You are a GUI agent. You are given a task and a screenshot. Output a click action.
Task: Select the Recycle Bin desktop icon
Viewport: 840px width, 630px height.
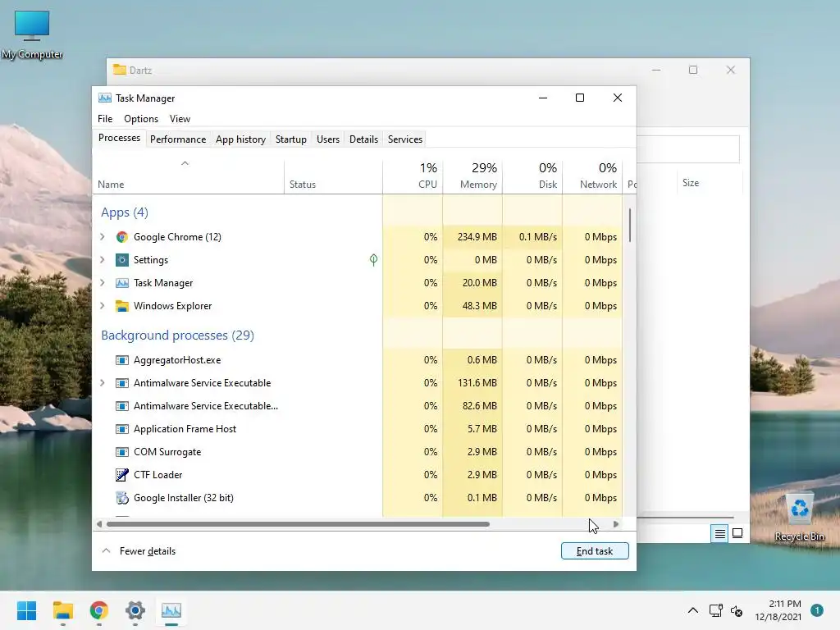pos(799,517)
